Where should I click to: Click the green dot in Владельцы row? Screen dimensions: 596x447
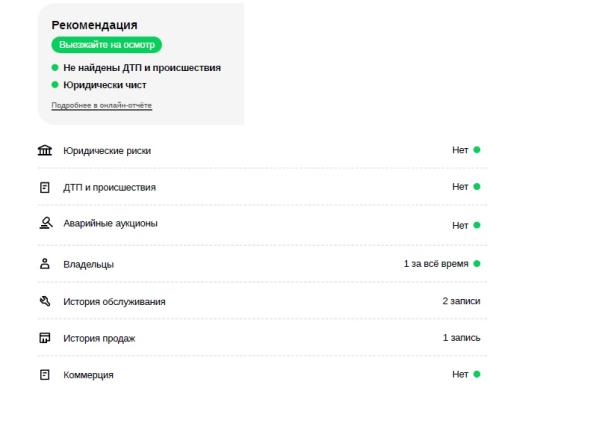(x=477, y=263)
